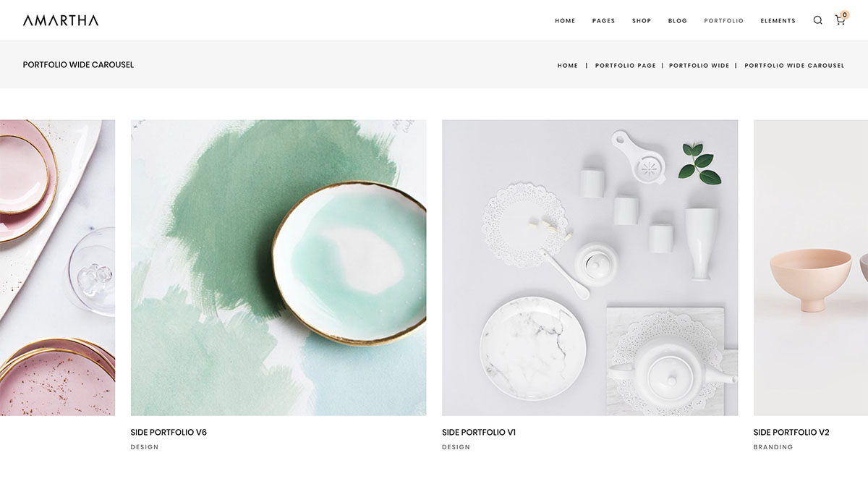Open Side Portfolio V2 title link
Image resolution: width=868 pixels, height=484 pixels.
(791, 433)
